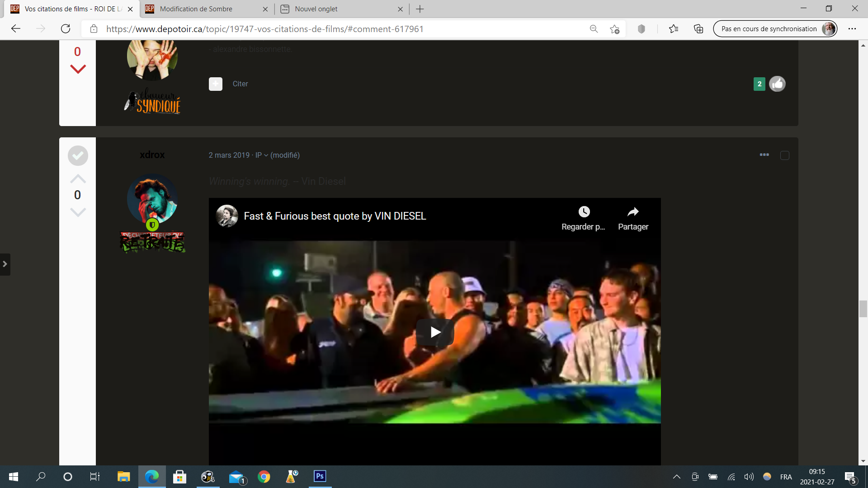Show hidden system tray icons
868x488 pixels.
coord(677,477)
